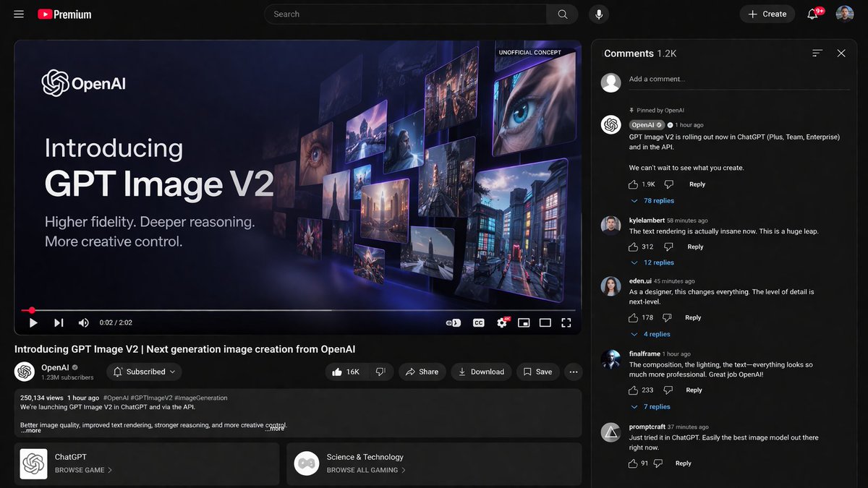This screenshot has height=488, width=868.
Task: Open OpenAI channel name link
Action: point(55,367)
